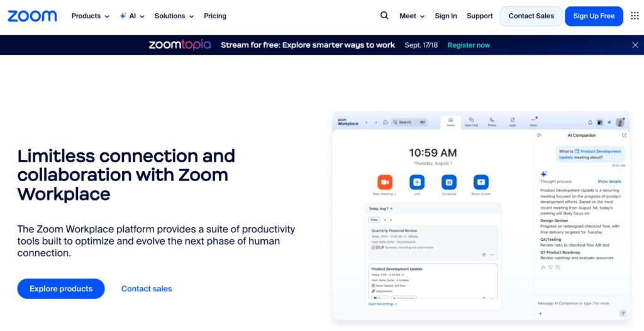Click the Zoom logo
This screenshot has height=331, width=644.
coord(32,16)
